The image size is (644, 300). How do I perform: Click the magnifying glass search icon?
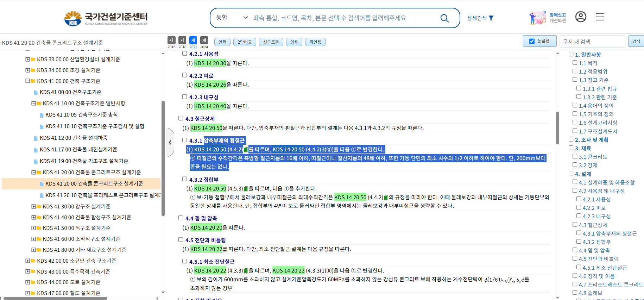[444, 18]
